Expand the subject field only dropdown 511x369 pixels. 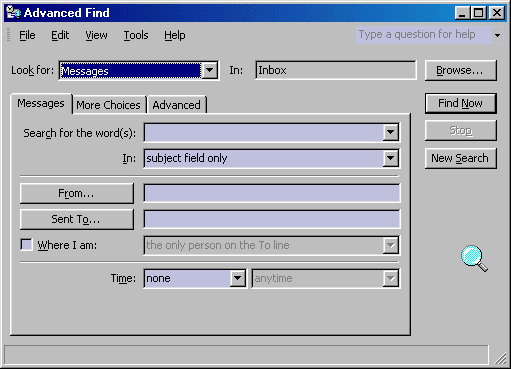(391, 158)
